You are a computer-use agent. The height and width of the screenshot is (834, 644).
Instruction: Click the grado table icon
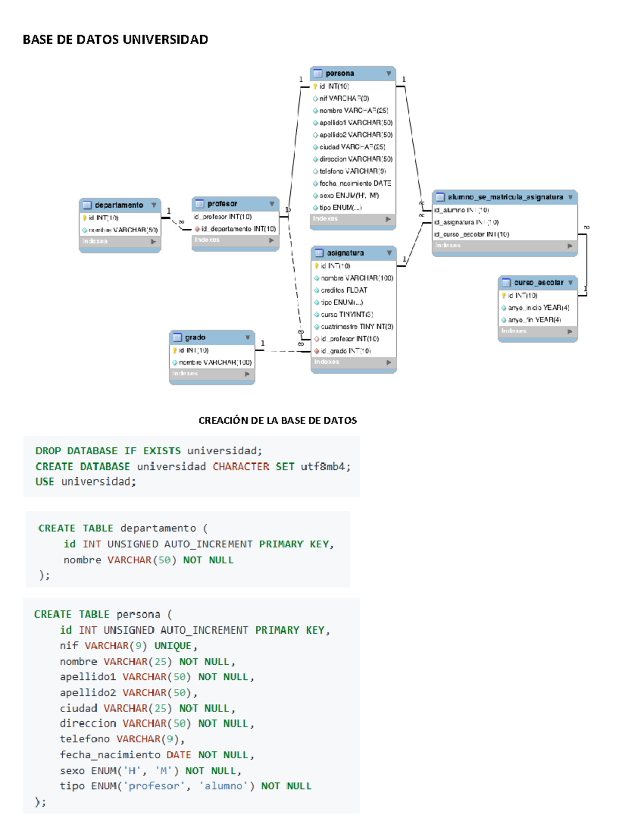coord(177,337)
